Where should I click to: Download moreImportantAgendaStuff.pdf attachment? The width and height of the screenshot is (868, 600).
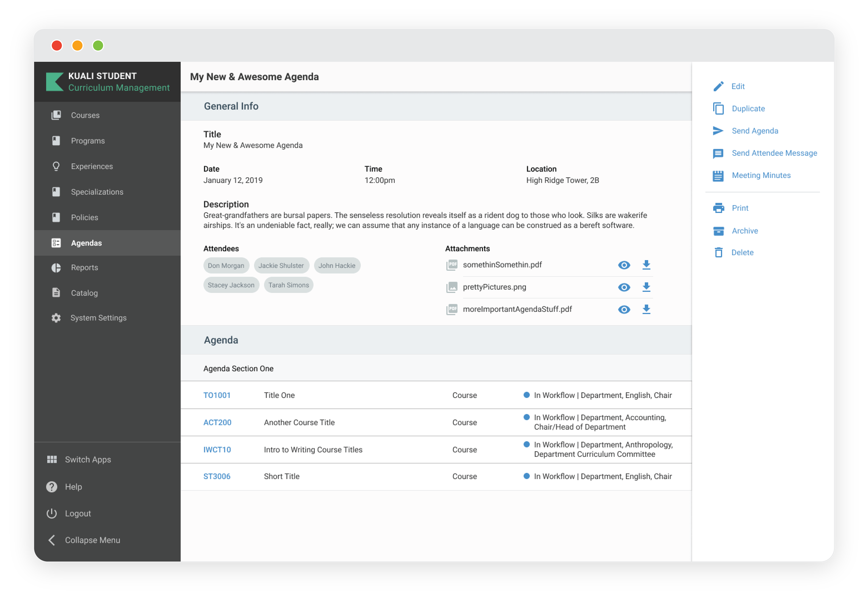tap(646, 309)
